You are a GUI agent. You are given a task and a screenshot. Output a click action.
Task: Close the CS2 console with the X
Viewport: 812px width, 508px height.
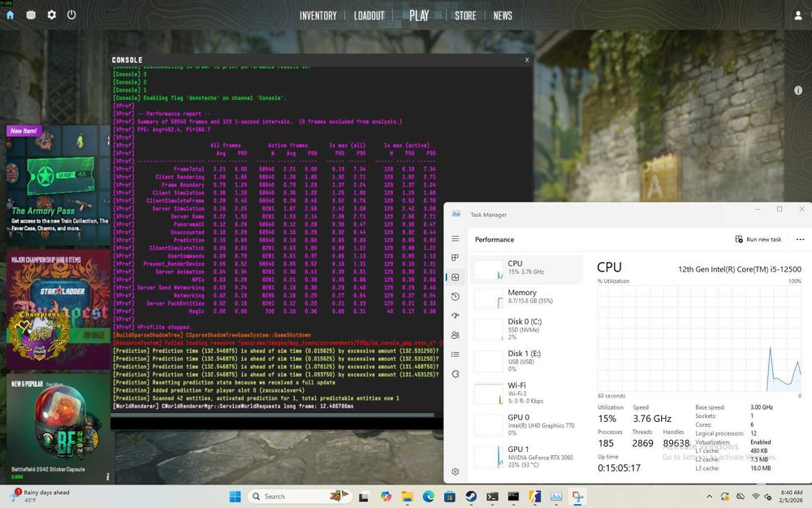coord(527,60)
